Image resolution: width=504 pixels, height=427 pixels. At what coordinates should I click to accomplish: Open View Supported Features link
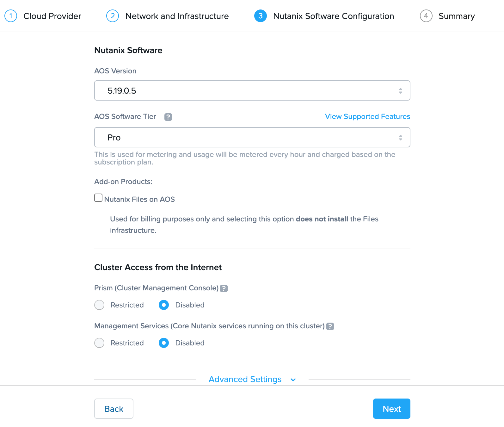[x=367, y=116]
